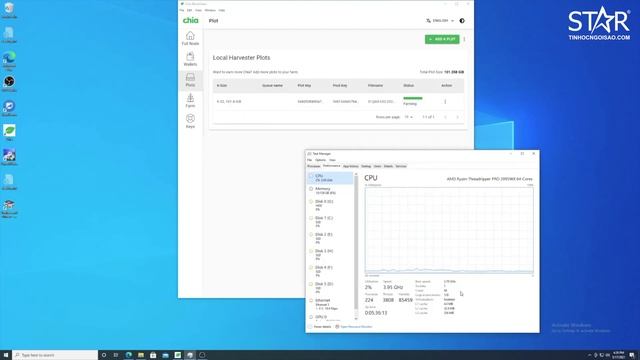The width and height of the screenshot is (640, 360).
Task: Click the green Add a Plot button
Action: click(x=442, y=39)
